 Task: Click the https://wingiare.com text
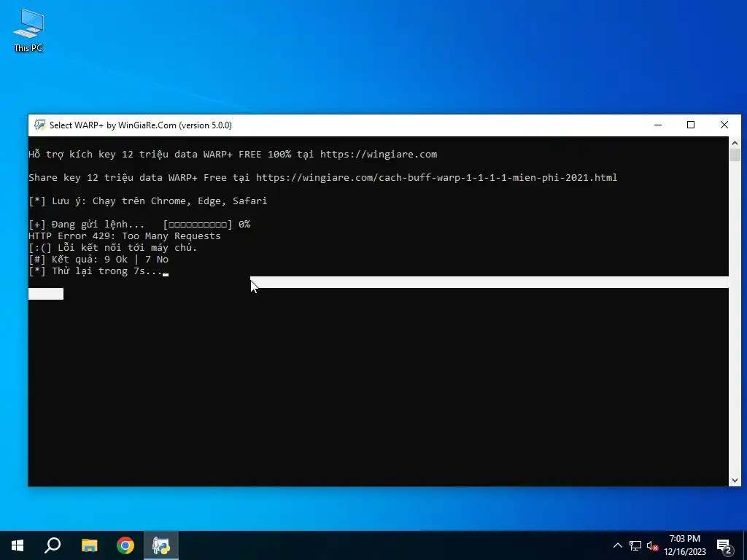pyautogui.click(x=379, y=155)
